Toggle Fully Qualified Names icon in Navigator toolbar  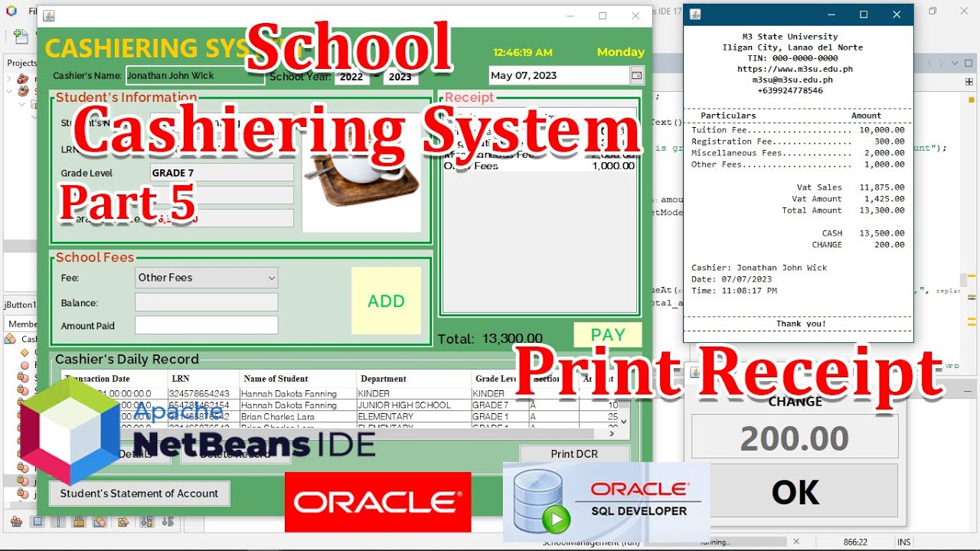point(122,522)
